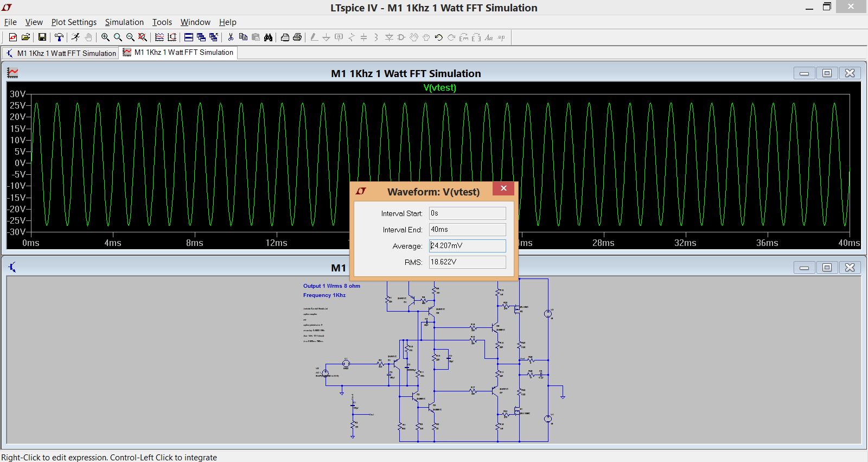Screen dimensions: 868x462
Task: Open a file with the folder icon
Action: click(x=25, y=37)
